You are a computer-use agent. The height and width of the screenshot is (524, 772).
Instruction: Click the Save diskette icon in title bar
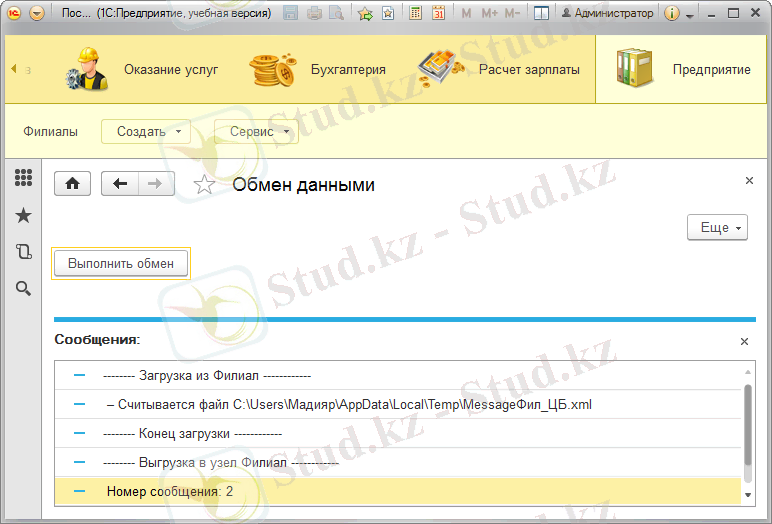pyautogui.click(x=290, y=13)
